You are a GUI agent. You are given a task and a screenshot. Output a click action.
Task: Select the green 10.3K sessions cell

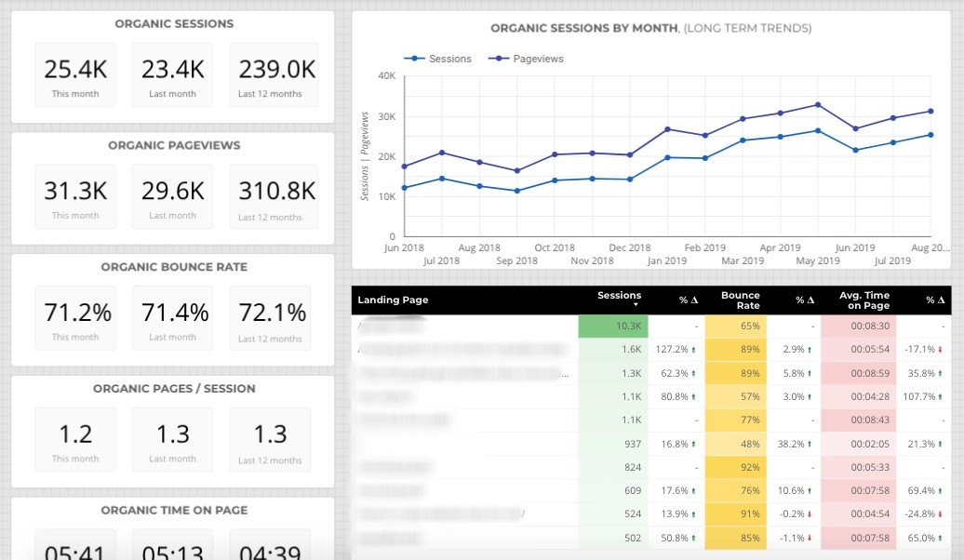click(612, 327)
